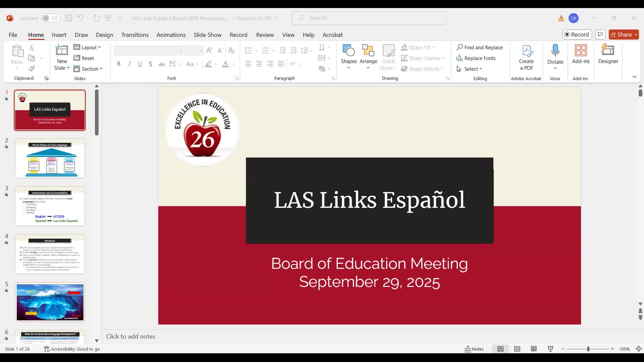Click the Share button
644x362 pixels.
coord(623,34)
